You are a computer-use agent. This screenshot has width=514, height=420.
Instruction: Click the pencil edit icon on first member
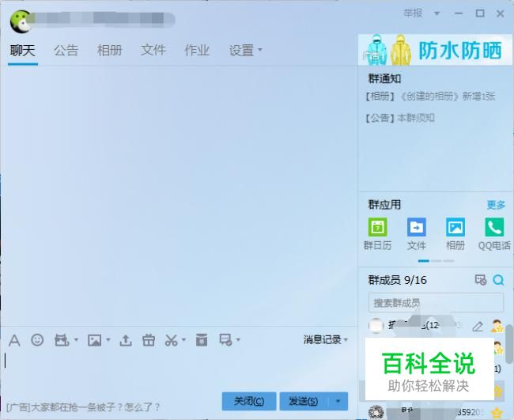coord(478,326)
